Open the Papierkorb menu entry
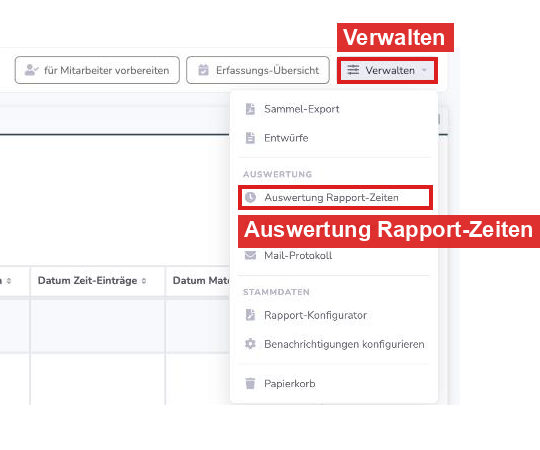 point(334,384)
